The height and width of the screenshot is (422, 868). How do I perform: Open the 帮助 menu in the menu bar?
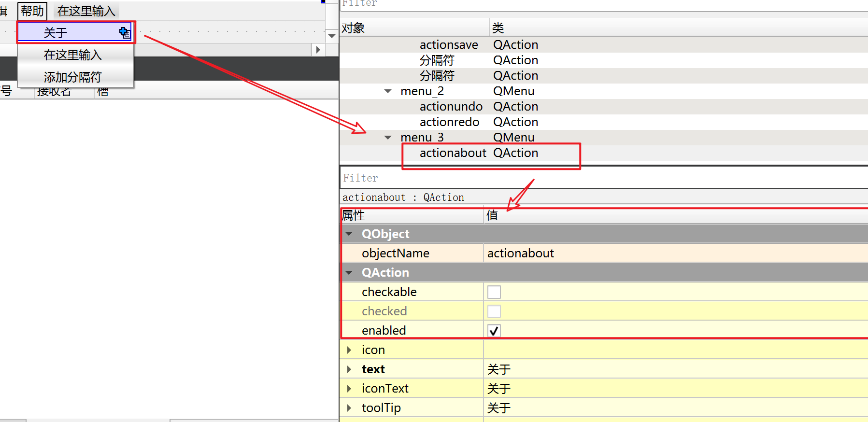(32, 11)
